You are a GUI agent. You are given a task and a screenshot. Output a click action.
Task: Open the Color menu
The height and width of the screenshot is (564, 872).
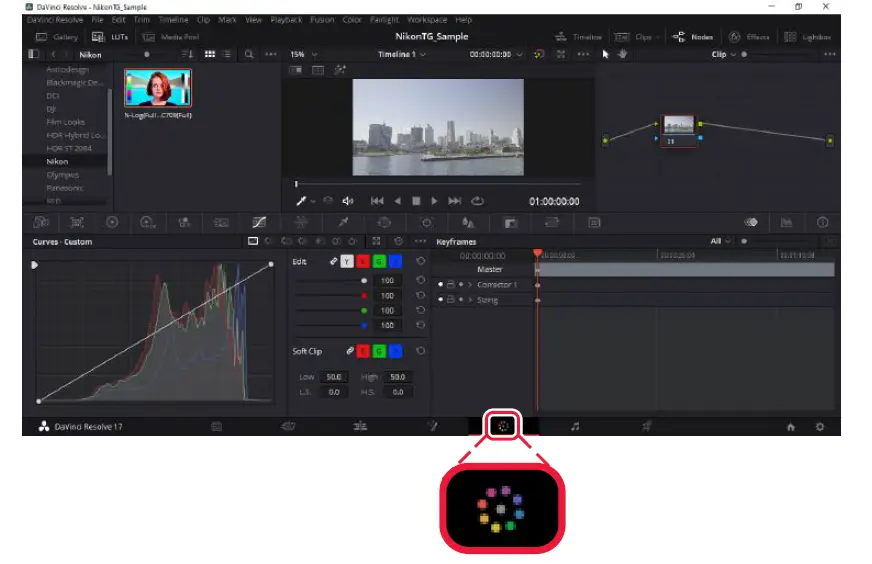tap(352, 19)
